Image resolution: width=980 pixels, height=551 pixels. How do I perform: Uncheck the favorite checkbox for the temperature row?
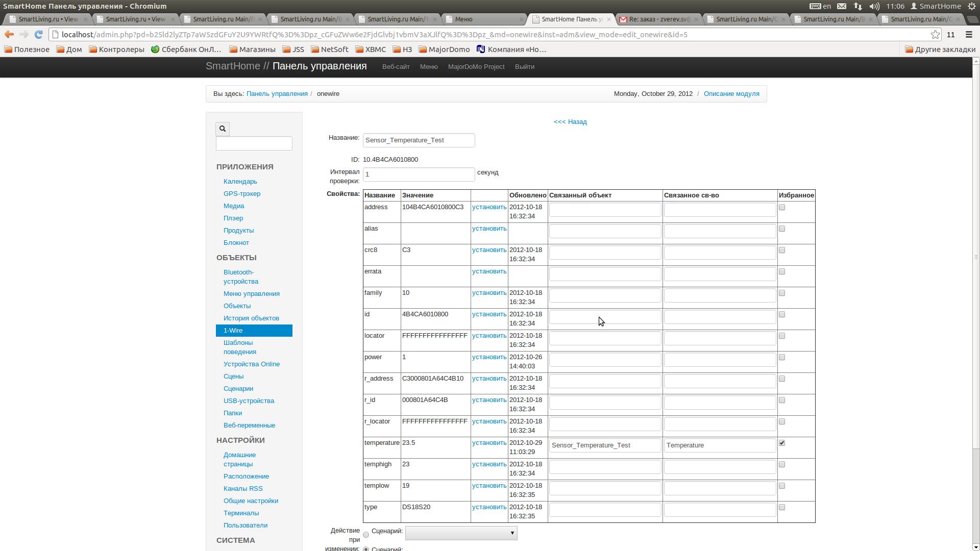pyautogui.click(x=782, y=443)
